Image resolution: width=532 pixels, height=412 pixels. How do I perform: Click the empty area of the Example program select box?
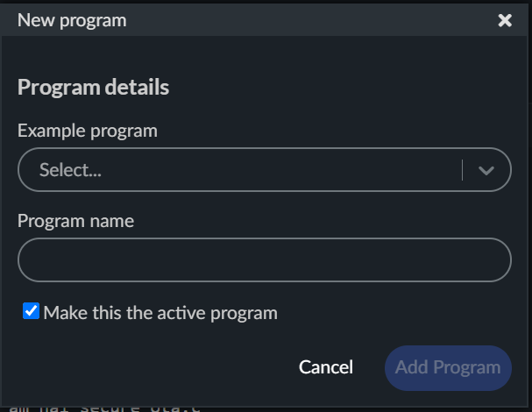tap(280, 170)
